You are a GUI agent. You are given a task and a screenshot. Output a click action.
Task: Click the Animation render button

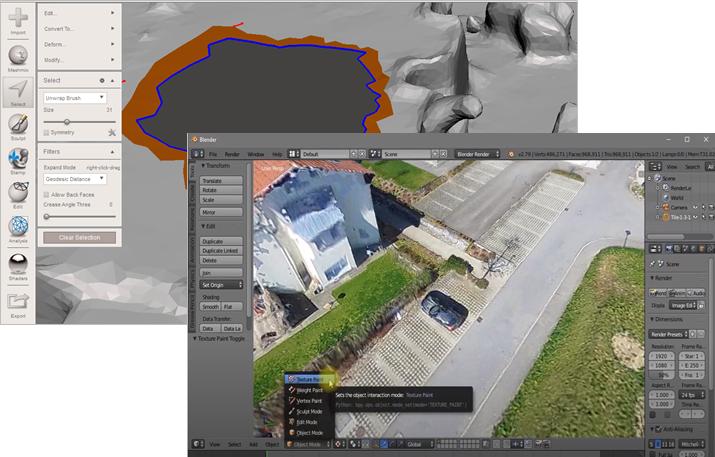pyautogui.click(x=677, y=292)
